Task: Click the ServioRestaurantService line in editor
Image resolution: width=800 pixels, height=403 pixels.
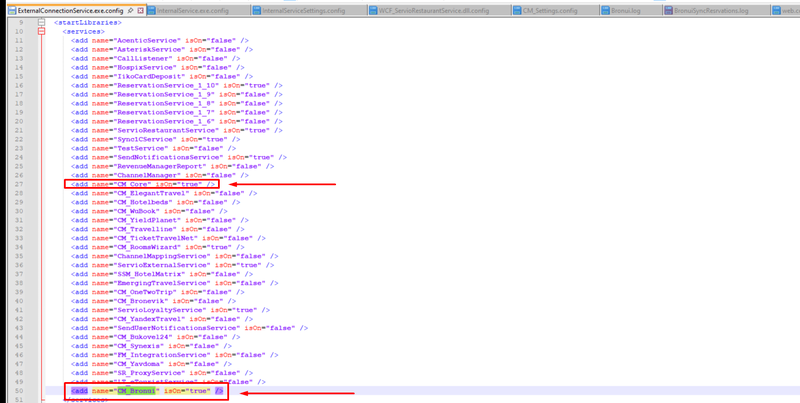Action: (170, 132)
